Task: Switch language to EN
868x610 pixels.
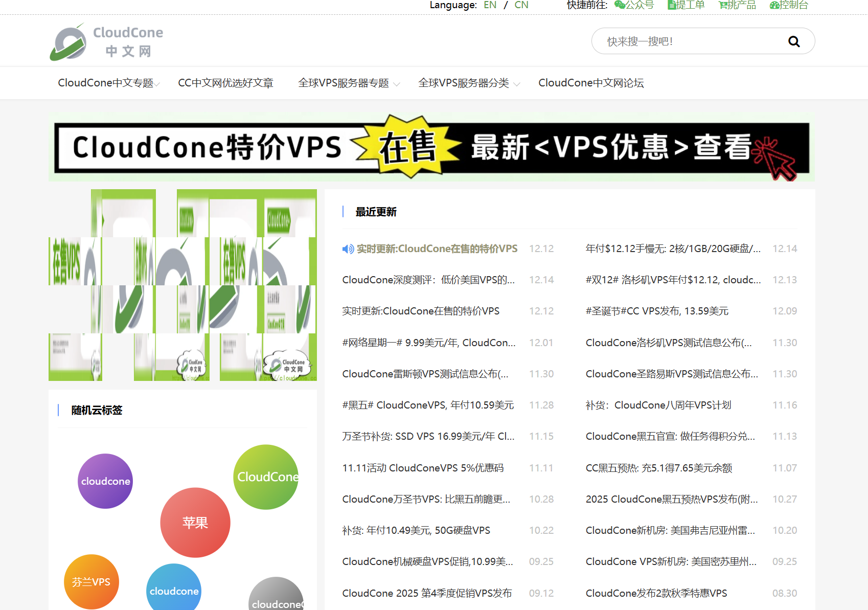Action: [x=490, y=5]
